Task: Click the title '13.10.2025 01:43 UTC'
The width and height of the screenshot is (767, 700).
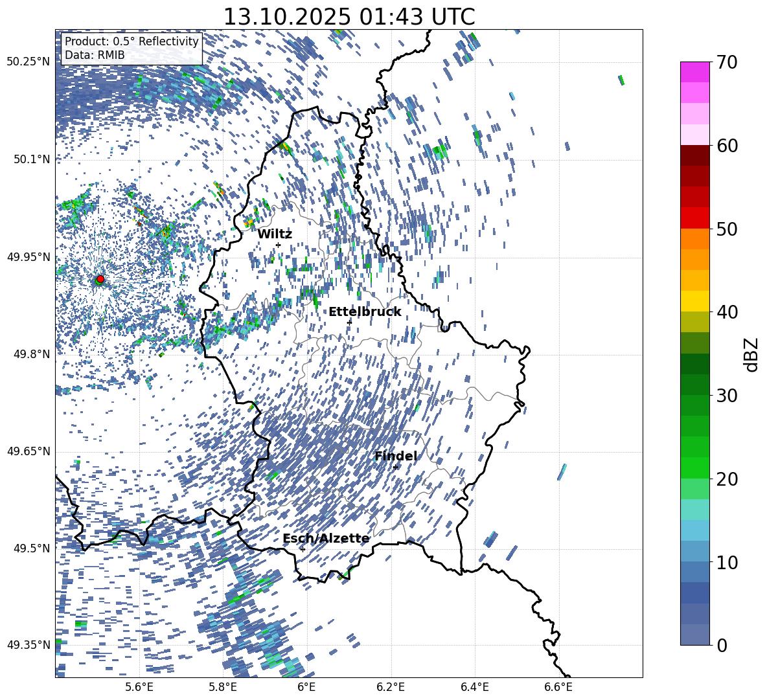Action: [x=349, y=17]
